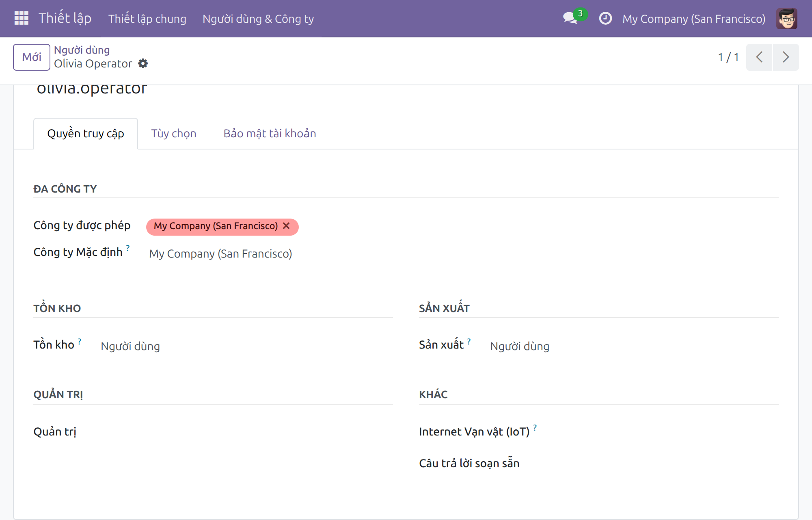The width and height of the screenshot is (812, 520).
Task: Open Tồn kho access level dropdown
Action: tap(245, 346)
